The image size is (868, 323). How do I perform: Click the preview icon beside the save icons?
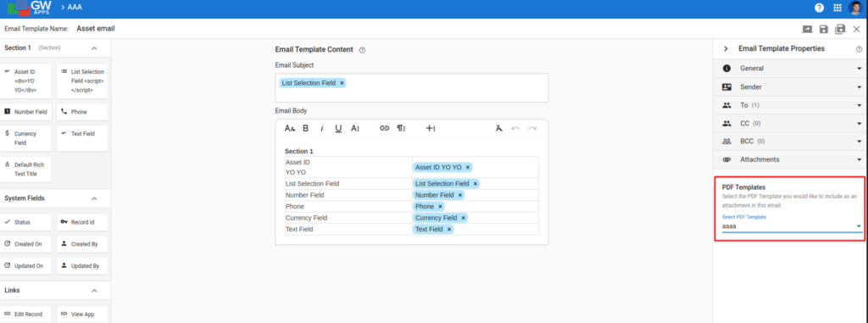(807, 29)
